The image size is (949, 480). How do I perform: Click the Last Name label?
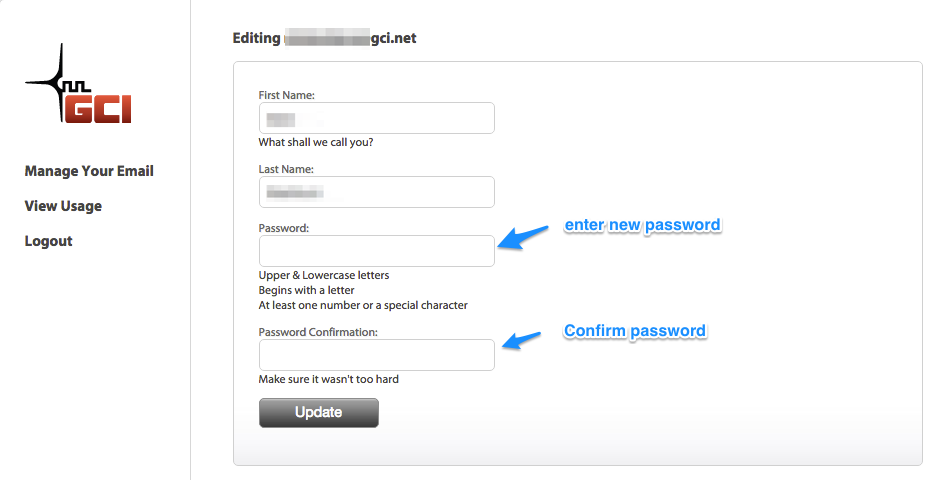[286, 169]
